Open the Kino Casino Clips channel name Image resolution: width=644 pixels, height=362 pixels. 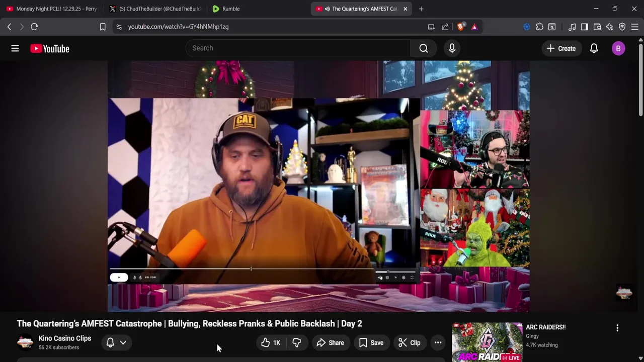click(x=65, y=338)
